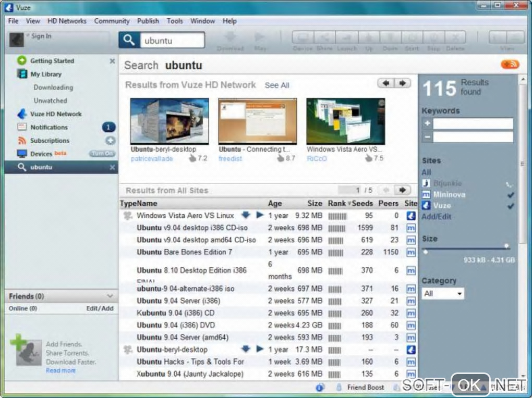Image resolution: width=532 pixels, height=398 pixels.
Task: Click Vuze site icon for Ubuntu-beryl-desktop row
Action: tap(411, 350)
